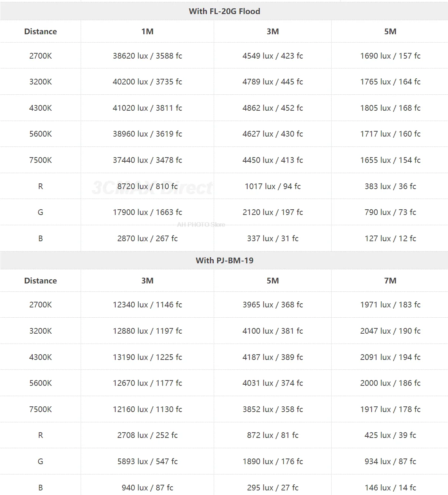This screenshot has height=495, width=448.
Task: Select the 38620 lux / 3588 fc cell
Action: (148, 56)
